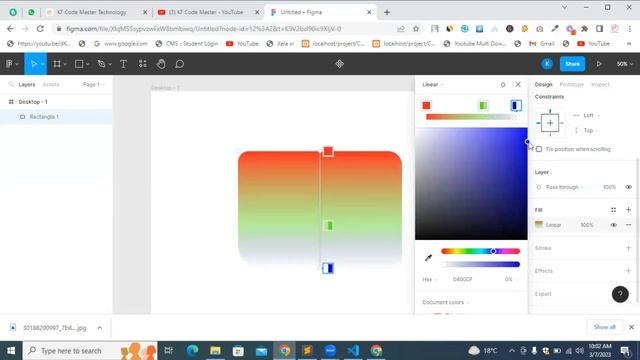The width and height of the screenshot is (640, 360).
Task: Click the opacity slider
Action: click(x=480, y=264)
